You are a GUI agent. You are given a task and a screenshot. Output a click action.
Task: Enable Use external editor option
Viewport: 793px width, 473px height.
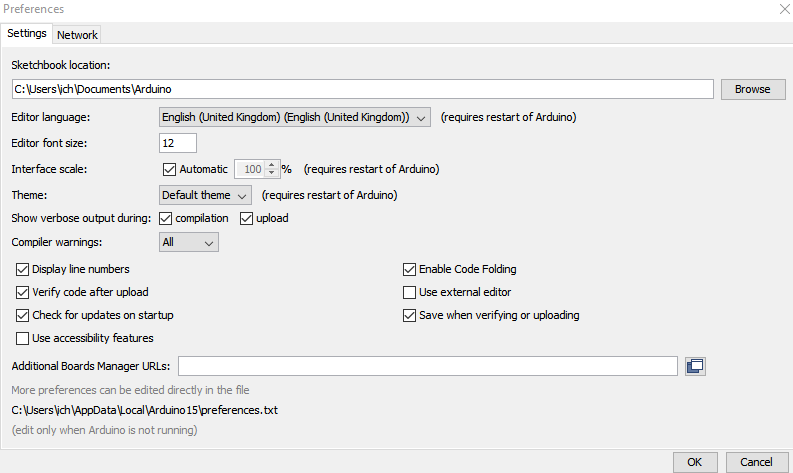[x=409, y=292]
